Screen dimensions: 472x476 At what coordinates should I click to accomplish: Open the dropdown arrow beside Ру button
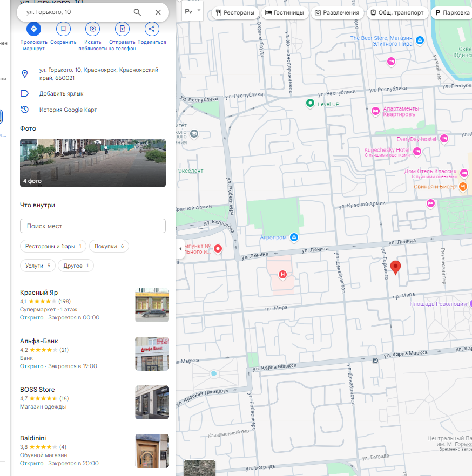pyautogui.click(x=199, y=11)
